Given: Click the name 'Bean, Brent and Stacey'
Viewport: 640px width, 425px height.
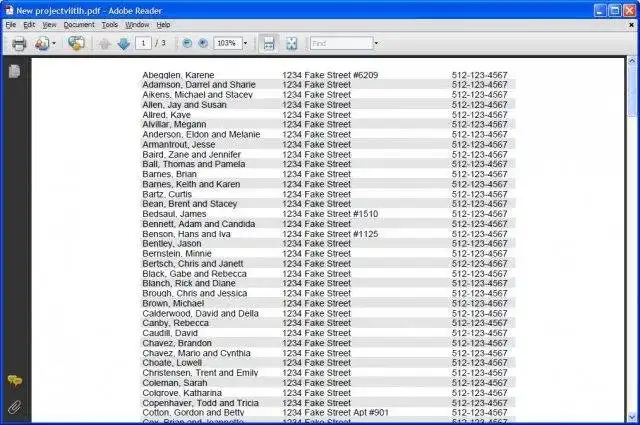Looking at the screenshot, I should [190, 204].
